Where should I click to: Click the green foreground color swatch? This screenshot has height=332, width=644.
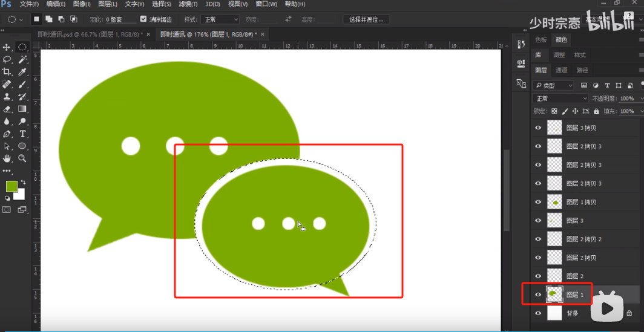11,186
